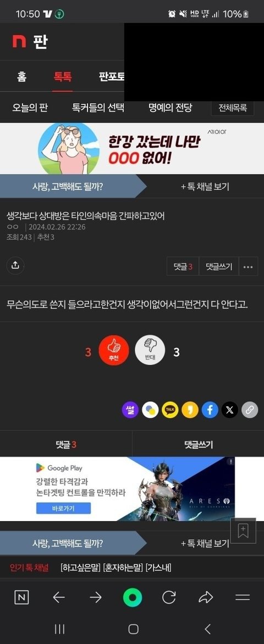Open the 하고싶은말 popular channel link
This screenshot has width=264, height=644.
(x=80, y=568)
